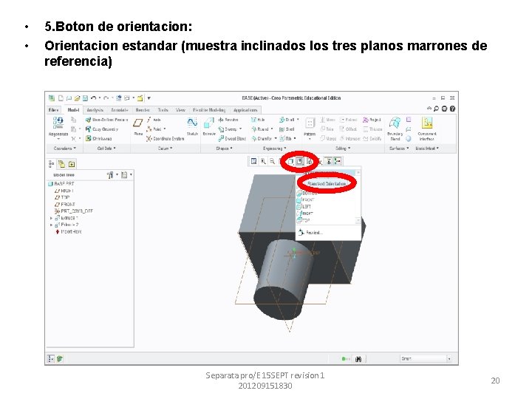
Task: Expand the Engineering group dropdown
Action: pyautogui.click(x=274, y=149)
